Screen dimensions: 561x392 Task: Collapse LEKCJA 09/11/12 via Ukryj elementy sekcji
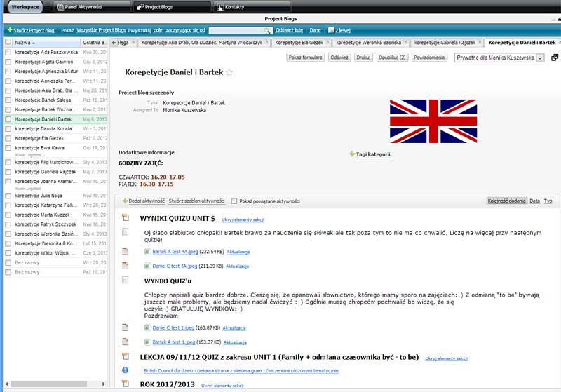446,358
